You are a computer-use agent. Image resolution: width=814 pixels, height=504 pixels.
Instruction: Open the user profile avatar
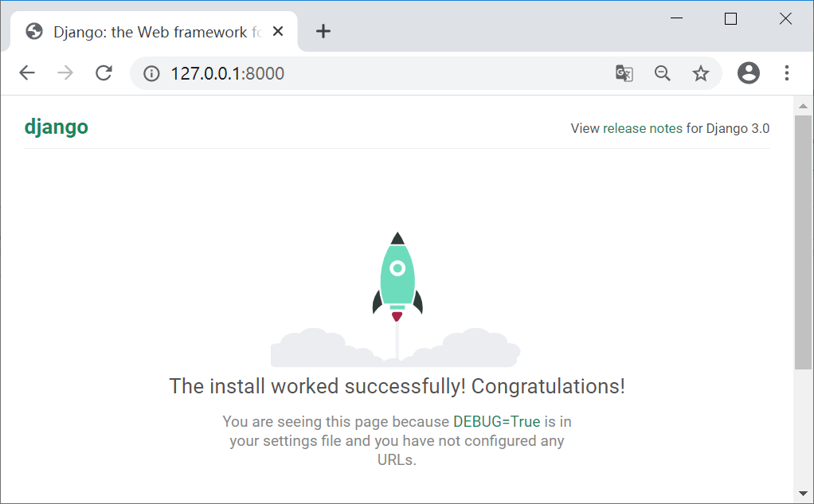click(749, 72)
